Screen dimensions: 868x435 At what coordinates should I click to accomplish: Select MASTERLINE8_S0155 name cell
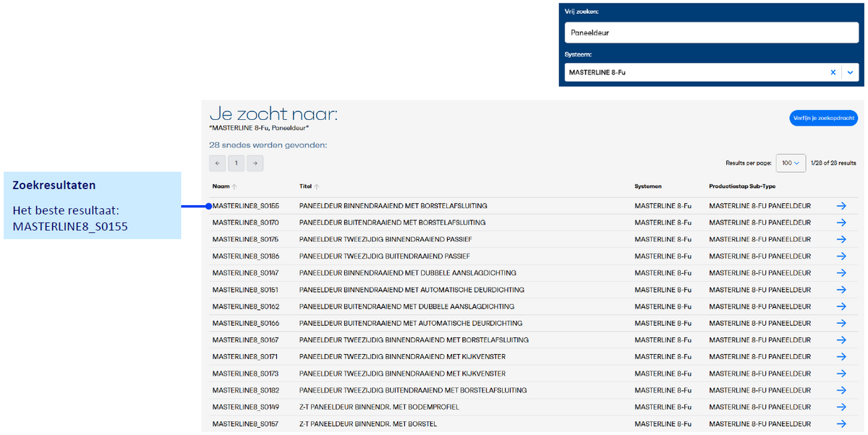246,206
